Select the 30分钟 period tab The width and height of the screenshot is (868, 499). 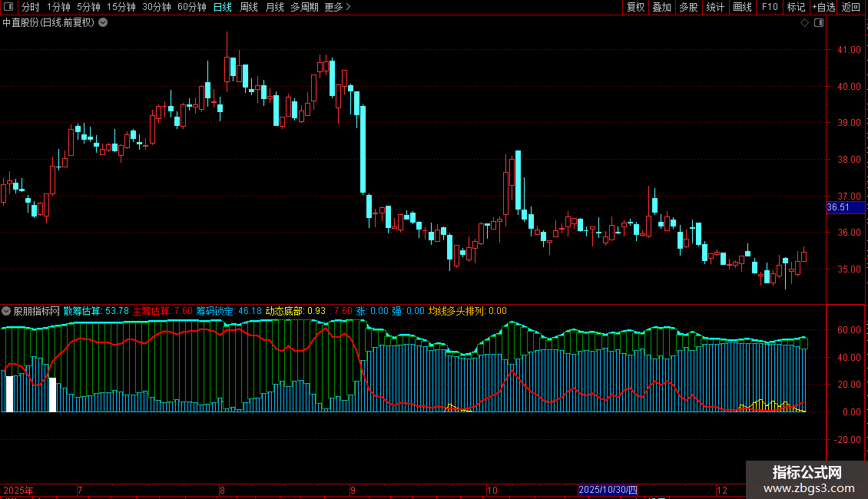click(x=157, y=7)
